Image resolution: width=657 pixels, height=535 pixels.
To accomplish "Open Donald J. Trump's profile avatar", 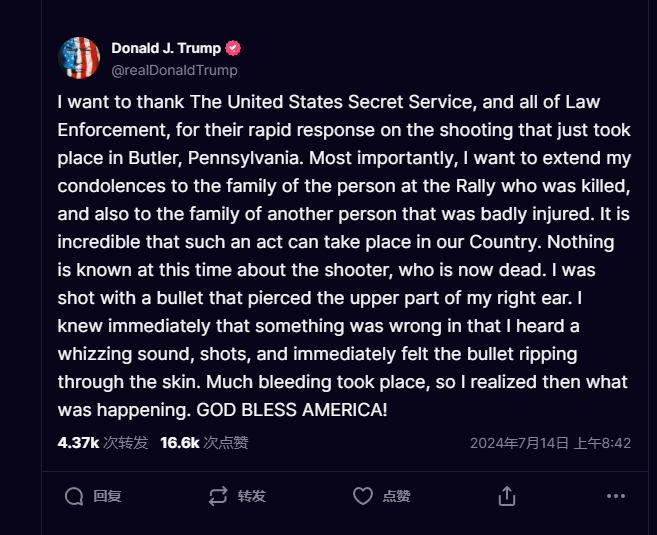I will [79, 58].
